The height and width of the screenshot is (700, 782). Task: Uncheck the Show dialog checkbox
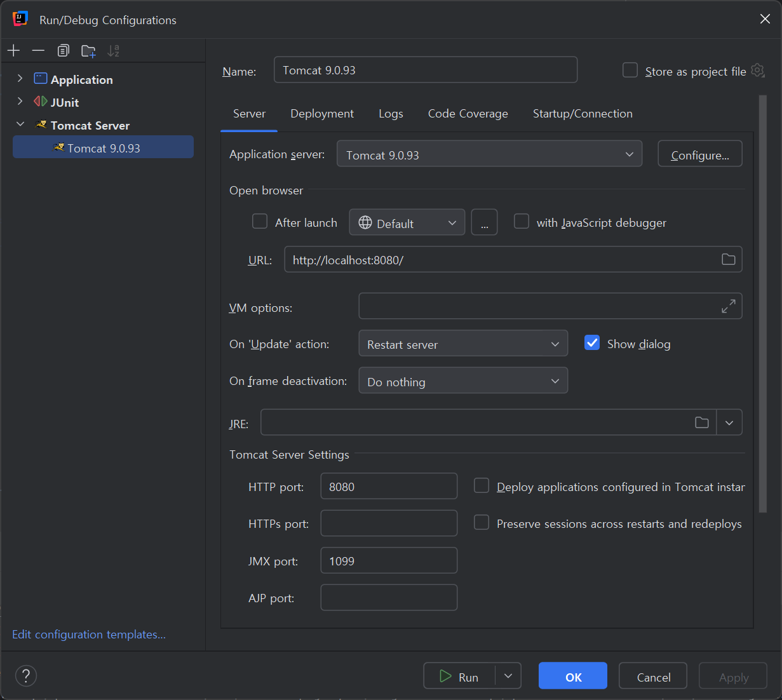(x=592, y=343)
